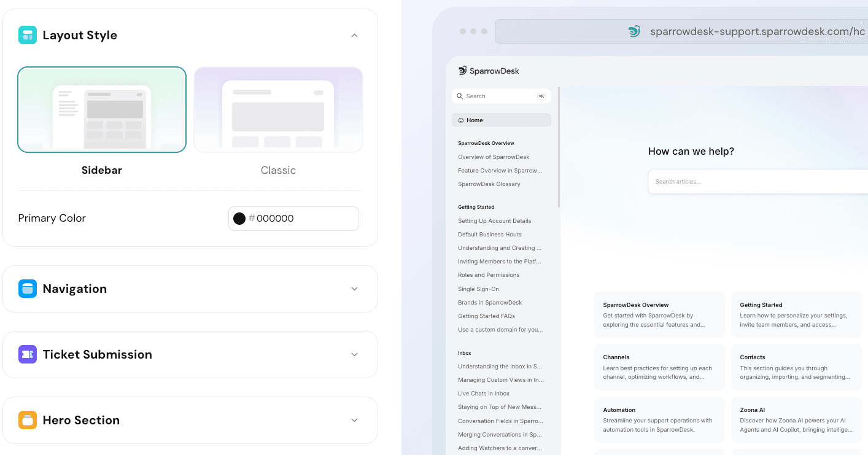The image size is (868, 455).
Task: Select the Classic layout thumbnail
Action: pyautogui.click(x=278, y=109)
